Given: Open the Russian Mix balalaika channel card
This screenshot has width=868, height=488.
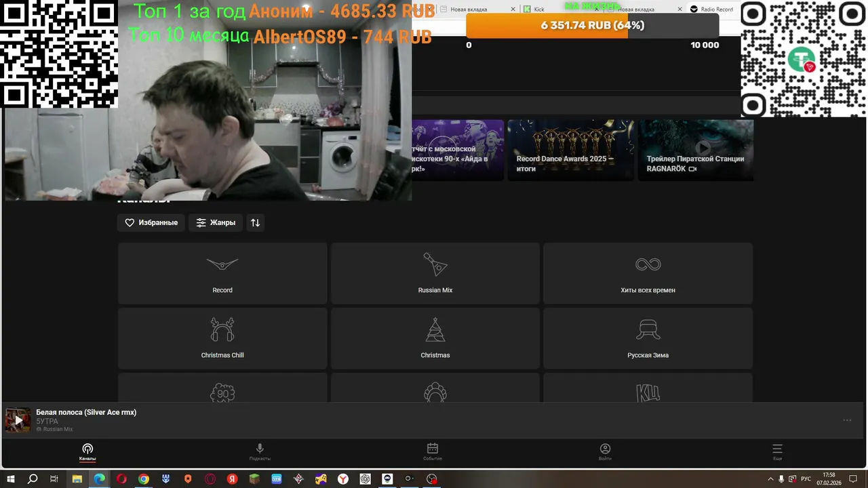Looking at the screenshot, I should 435,273.
